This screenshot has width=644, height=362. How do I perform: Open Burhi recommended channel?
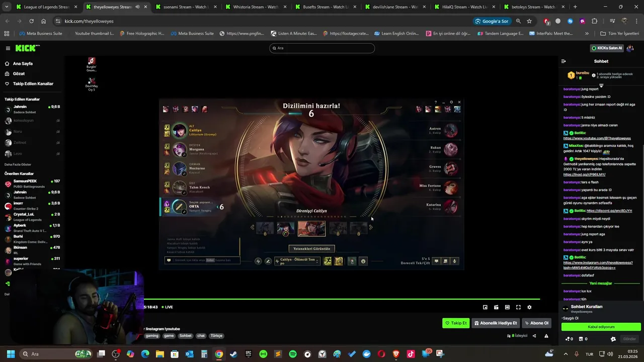pos(32,239)
